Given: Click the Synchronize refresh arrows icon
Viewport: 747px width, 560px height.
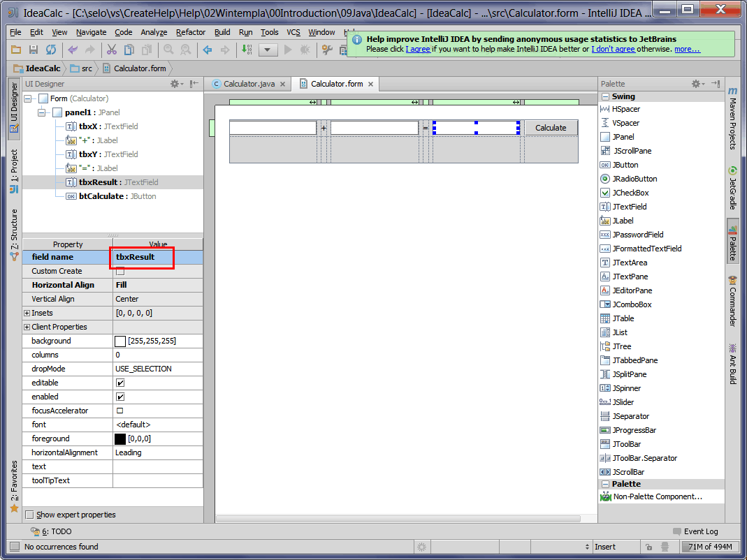Looking at the screenshot, I should coord(50,50).
